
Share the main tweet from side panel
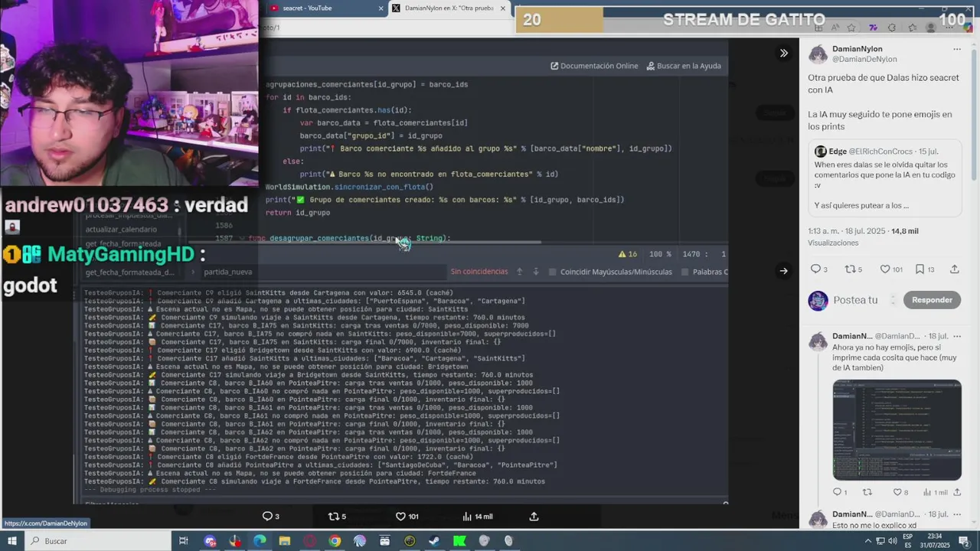[954, 269]
